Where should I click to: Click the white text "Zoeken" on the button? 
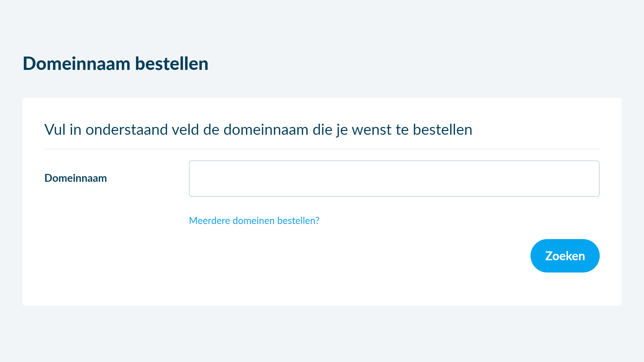point(565,256)
